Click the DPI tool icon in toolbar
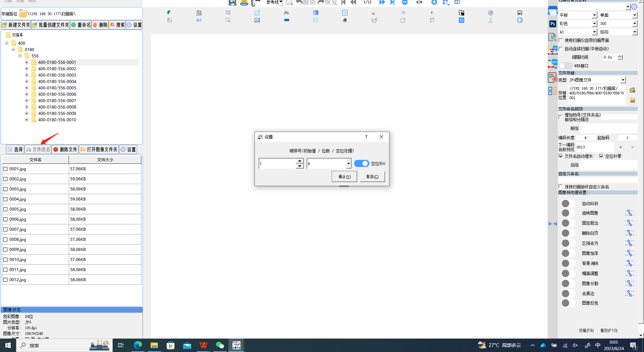The height and width of the screenshot is (352, 644). (520, 13)
